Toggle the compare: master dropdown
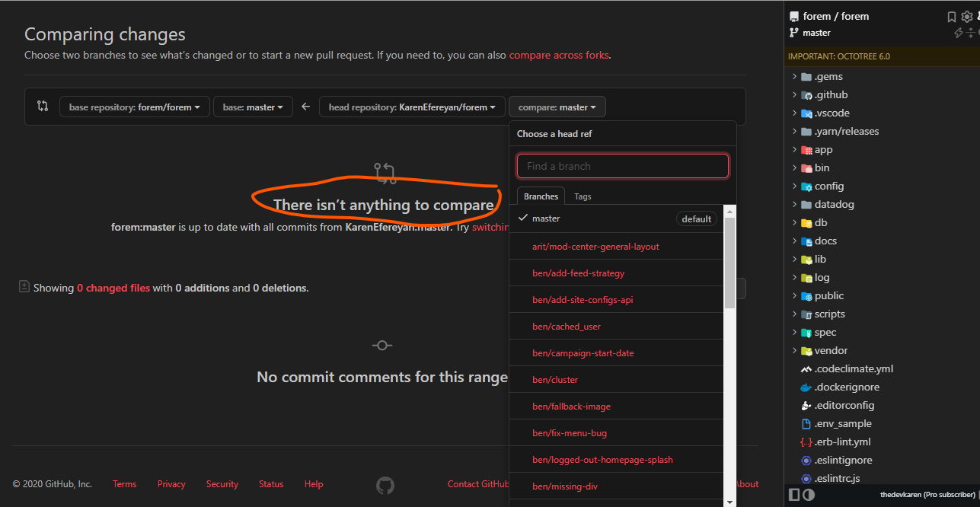Image resolution: width=980 pixels, height=507 pixels. 557,107
